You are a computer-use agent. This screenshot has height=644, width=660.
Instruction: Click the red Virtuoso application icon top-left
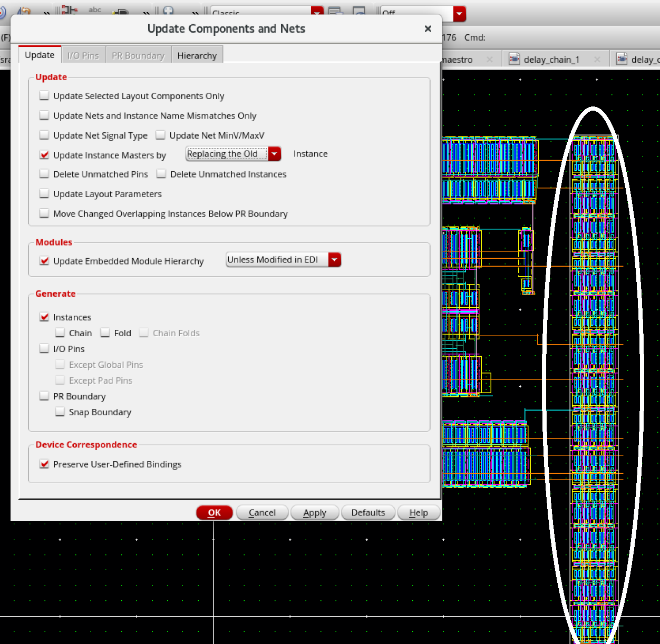click(x=3, y=11)
